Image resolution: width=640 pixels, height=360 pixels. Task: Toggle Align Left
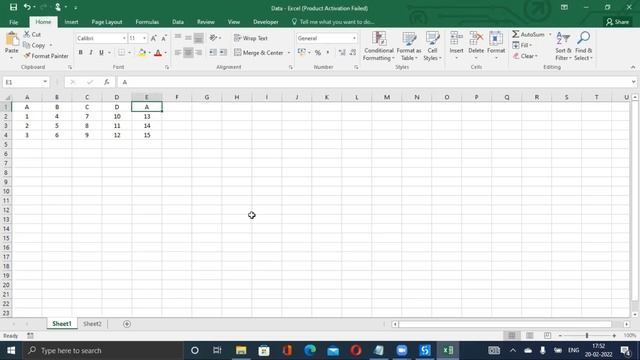pos(178,52)
